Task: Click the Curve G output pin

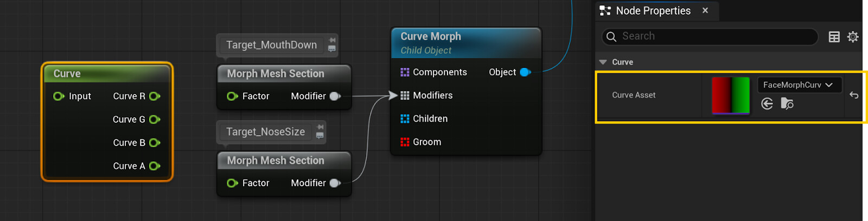Action: point(155,119)
